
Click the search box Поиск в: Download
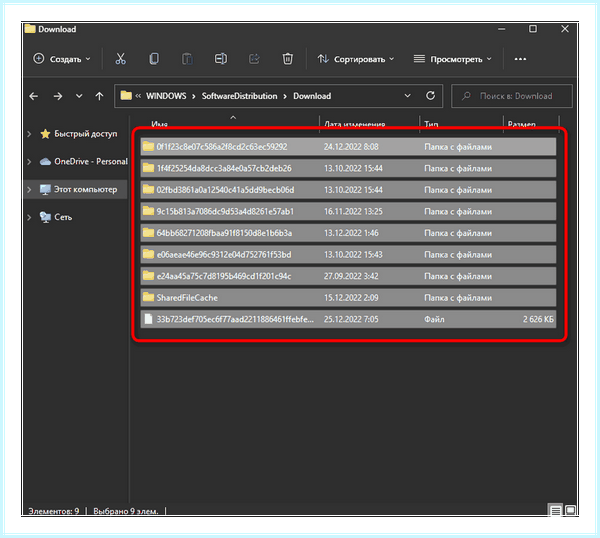pyautogui.click(x=512, y=96)
